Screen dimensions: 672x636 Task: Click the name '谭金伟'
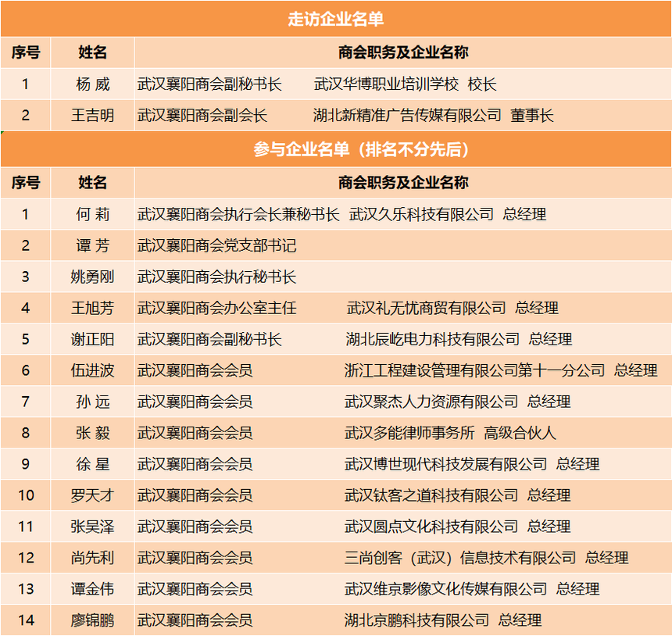[x=92, y=589]
